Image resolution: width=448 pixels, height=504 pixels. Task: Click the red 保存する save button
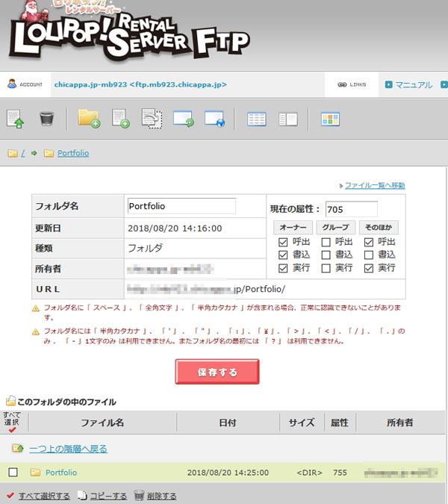(x=217, y=372)
